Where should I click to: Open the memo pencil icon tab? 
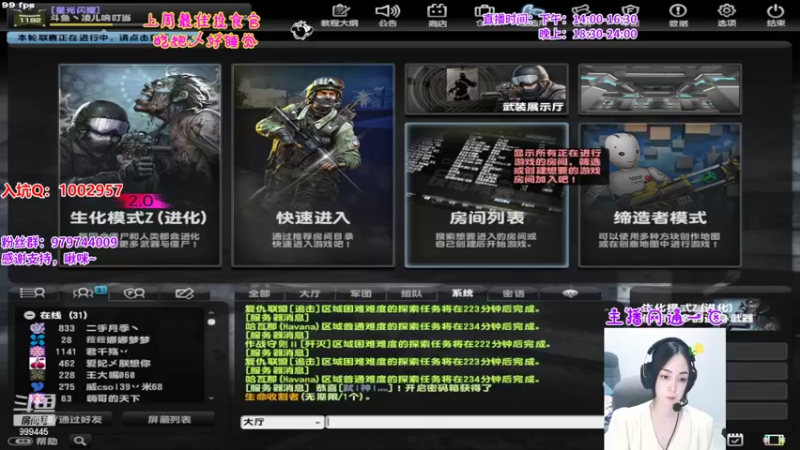coord(184,293)
